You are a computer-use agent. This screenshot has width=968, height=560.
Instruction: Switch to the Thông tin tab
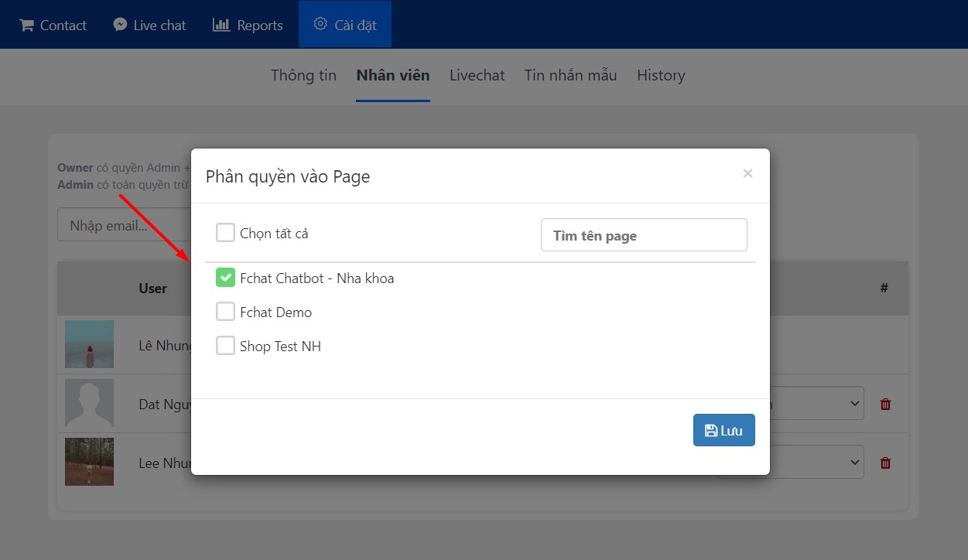click(303, 75)
